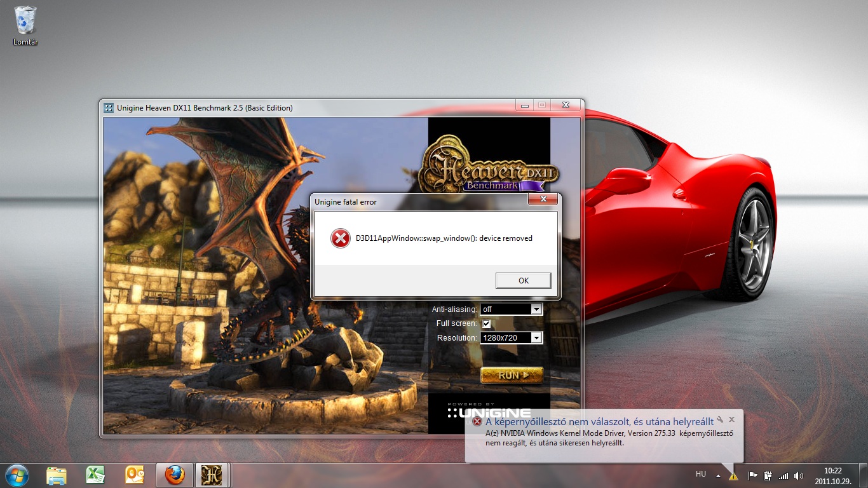Minimize the Unigine Heaven Benchmark window
The width and height of the screenshot is (868, 488).
point(524,105)
